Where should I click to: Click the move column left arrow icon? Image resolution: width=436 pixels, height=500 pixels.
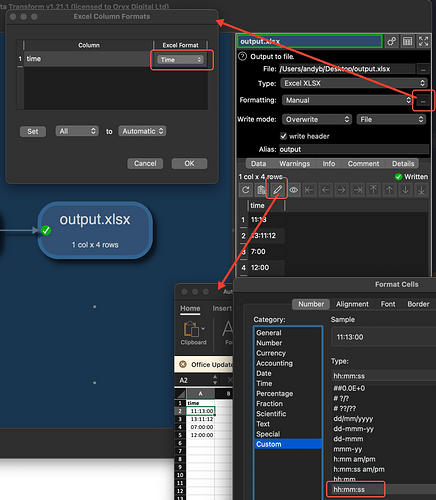[325, 190]
